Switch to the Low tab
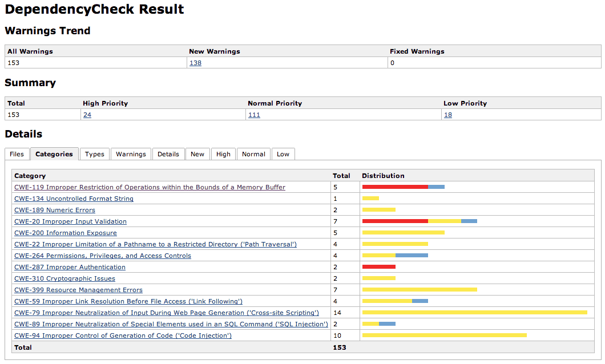 pos(283,154)
